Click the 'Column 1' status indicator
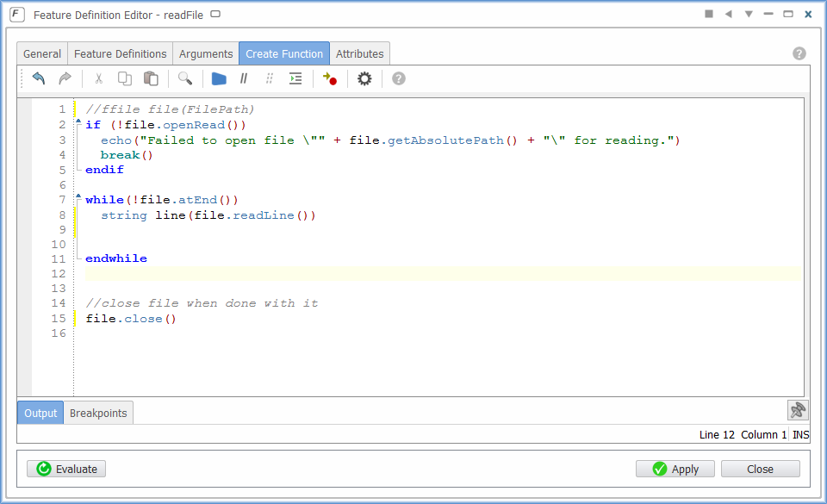Image resolution: width=827 pixels, height=504 pixels. pyautogui.click(x=764, y=434)
